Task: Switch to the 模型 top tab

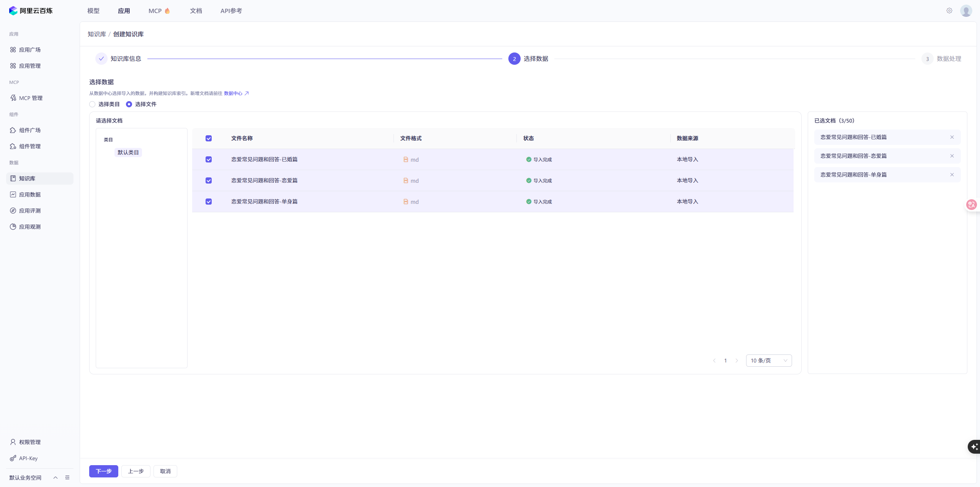Action: 93,11
